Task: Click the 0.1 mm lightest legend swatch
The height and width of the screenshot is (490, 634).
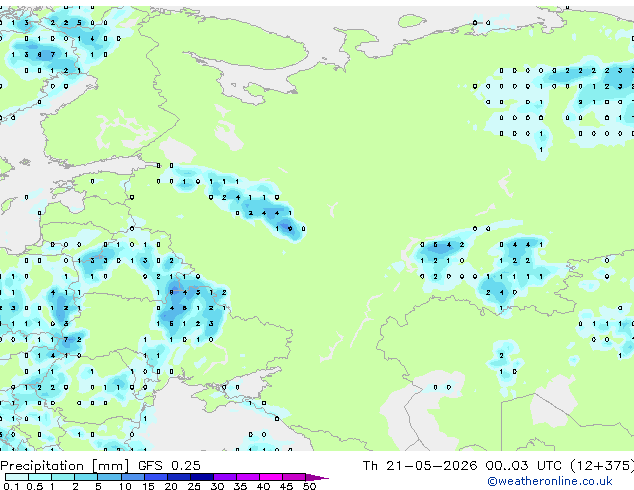Action: [x=17, y=477]
